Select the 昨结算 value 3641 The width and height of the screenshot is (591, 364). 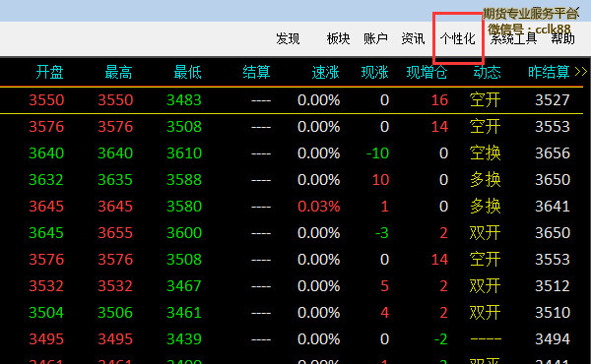coord(553,207)
